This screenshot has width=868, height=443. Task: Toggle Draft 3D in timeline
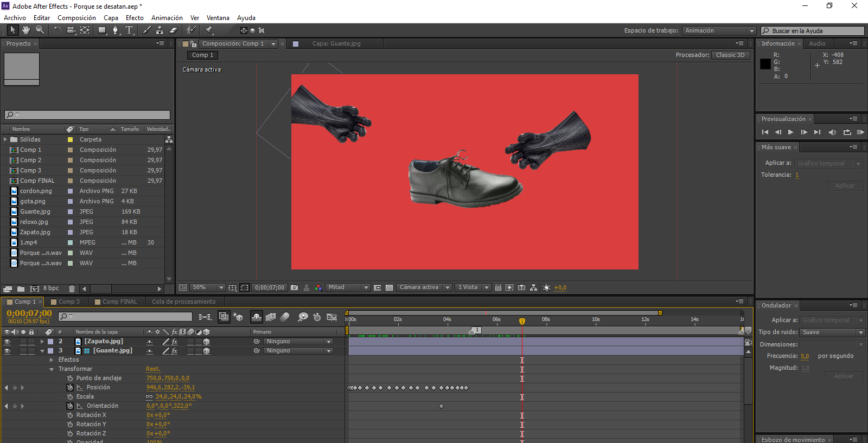238,317
